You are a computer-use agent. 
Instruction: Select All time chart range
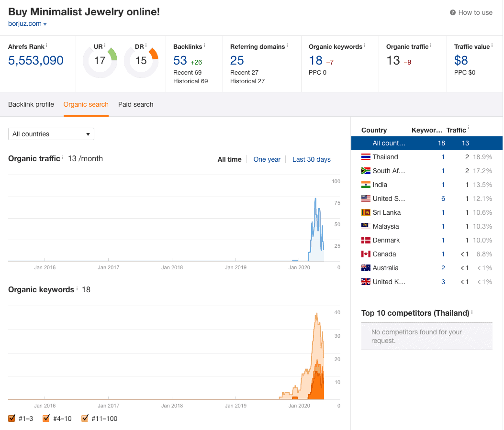coord(229,159)
